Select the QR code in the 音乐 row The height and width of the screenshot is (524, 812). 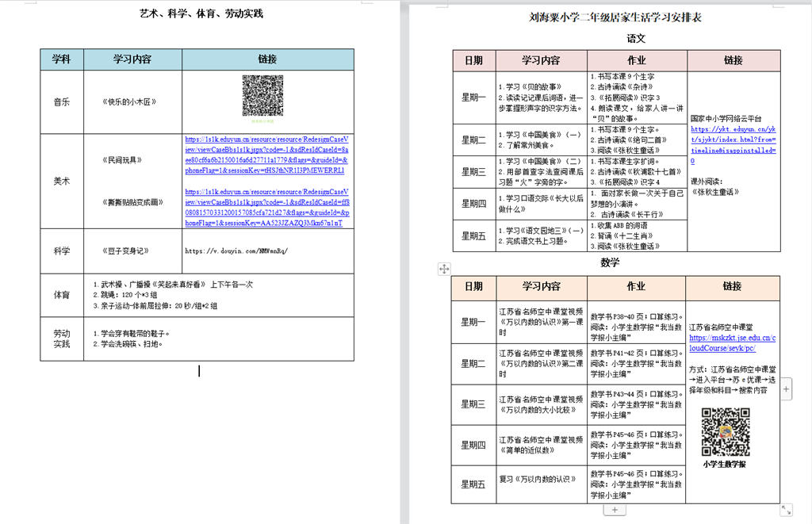(262, 96)
